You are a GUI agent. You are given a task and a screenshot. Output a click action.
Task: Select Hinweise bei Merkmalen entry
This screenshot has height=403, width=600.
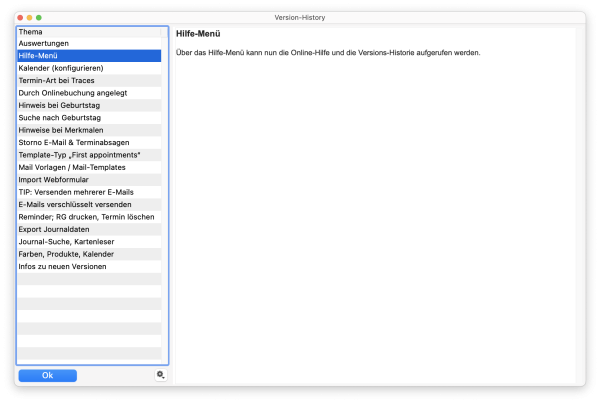60,130
